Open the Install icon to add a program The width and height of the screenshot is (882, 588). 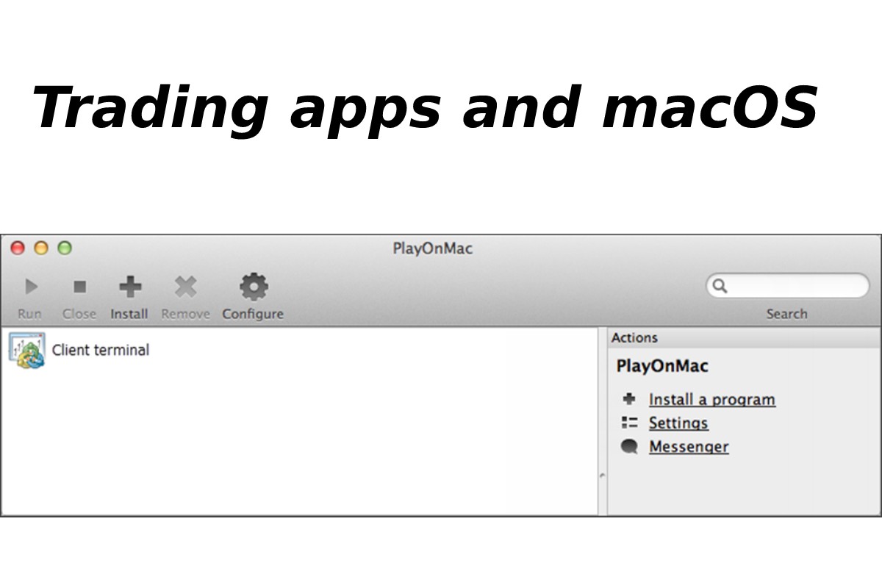coord(129,285)
